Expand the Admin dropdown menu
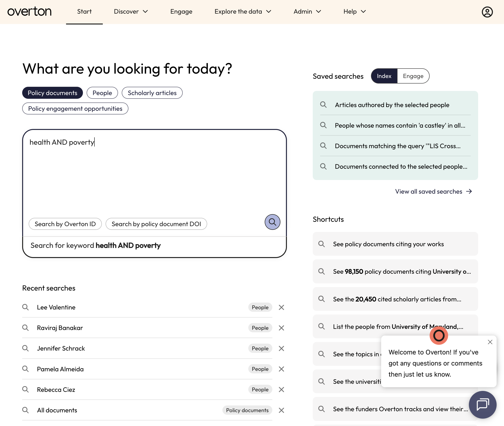This screenshot has width=504, height=426. [x=307, y=11]
